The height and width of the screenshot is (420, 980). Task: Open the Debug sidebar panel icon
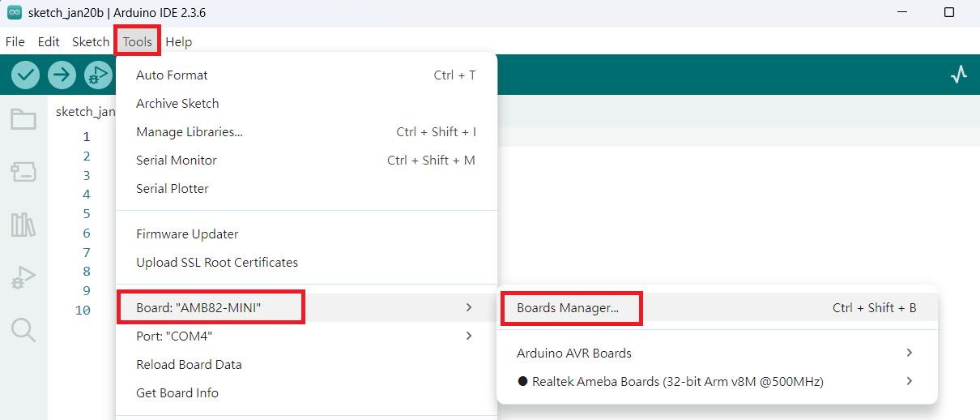[x=23, y=277]
